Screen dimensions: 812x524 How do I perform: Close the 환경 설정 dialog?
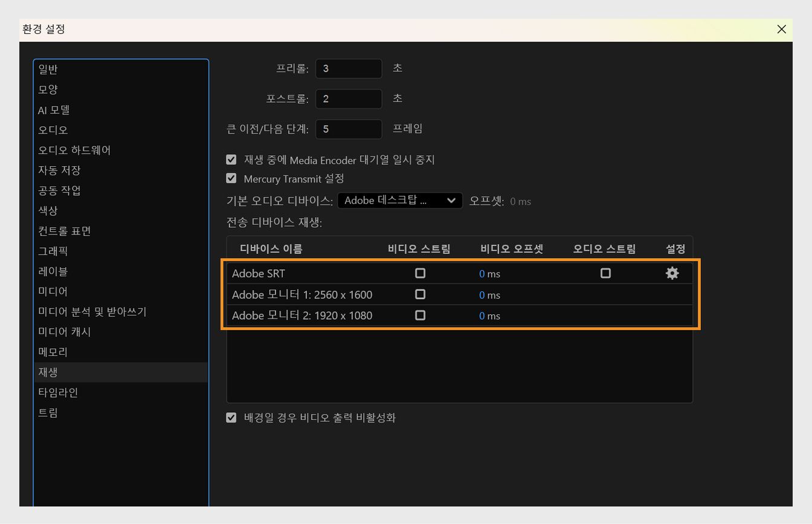pos(781,29)
